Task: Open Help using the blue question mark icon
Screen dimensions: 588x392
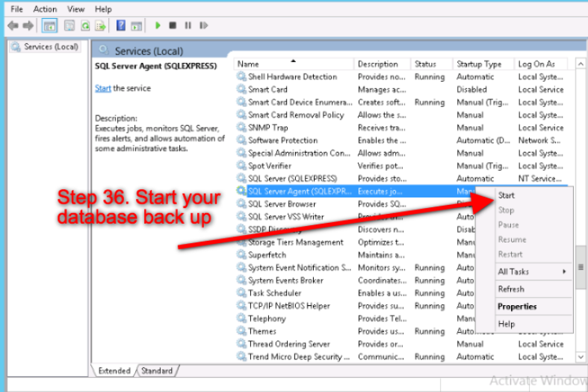Action: 120,25
